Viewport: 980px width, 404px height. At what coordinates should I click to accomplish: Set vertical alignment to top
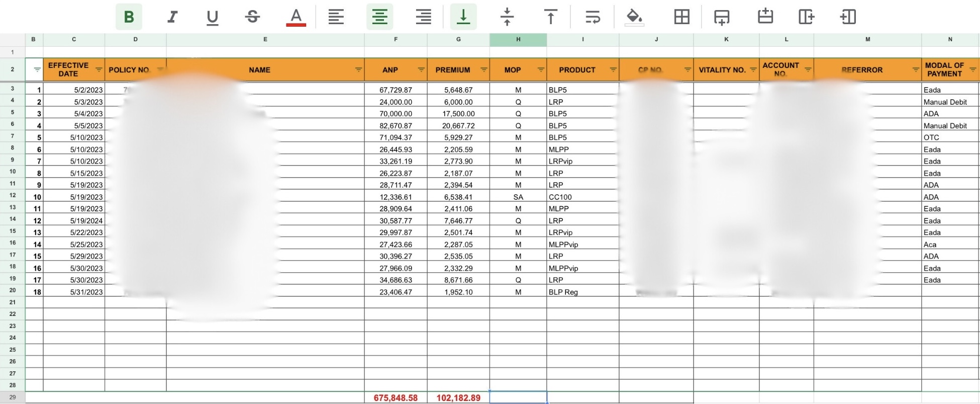[551, 17]
